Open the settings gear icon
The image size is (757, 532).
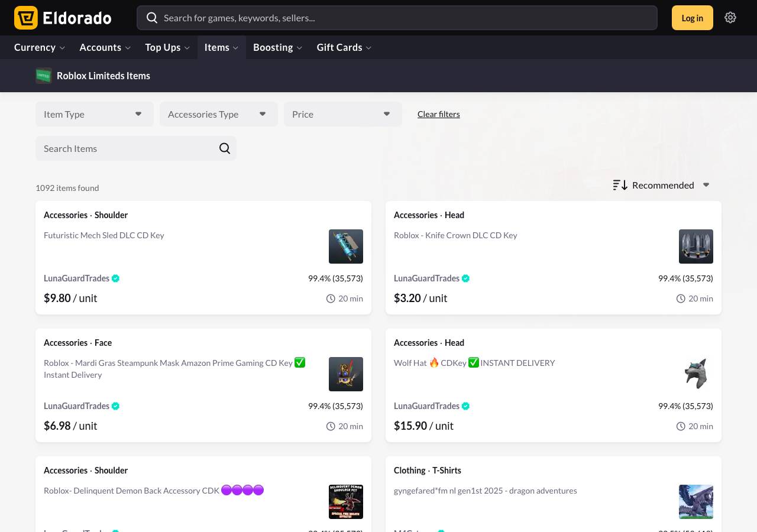tap(730, 18)
